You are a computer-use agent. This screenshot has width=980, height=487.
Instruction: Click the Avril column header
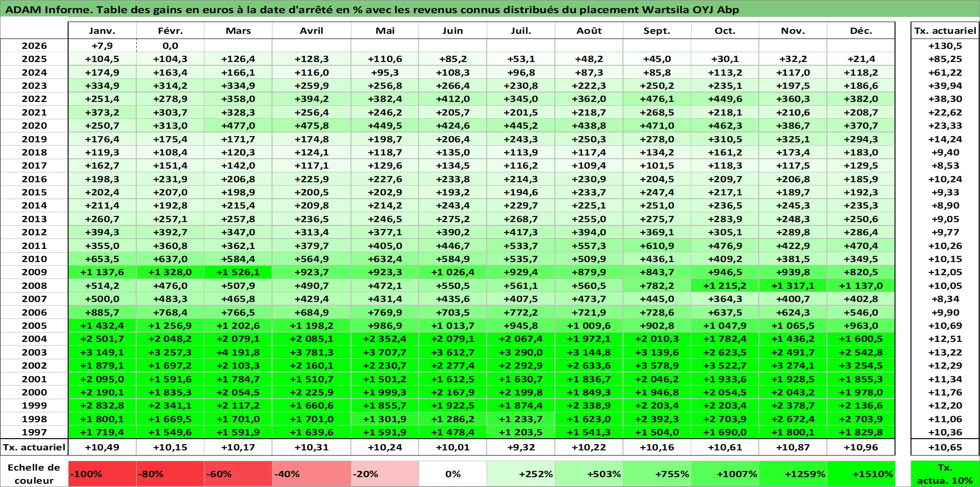click(311, 31)
